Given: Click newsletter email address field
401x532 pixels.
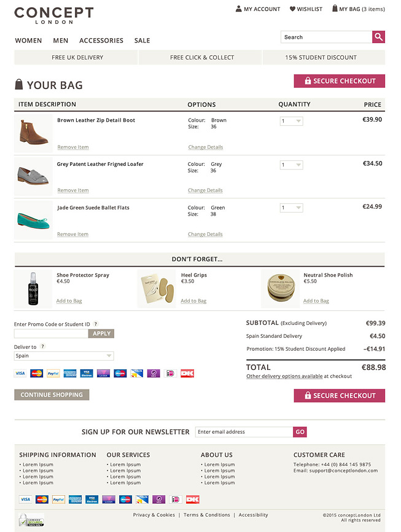Looking at the screenshot, I should point(244,432).
